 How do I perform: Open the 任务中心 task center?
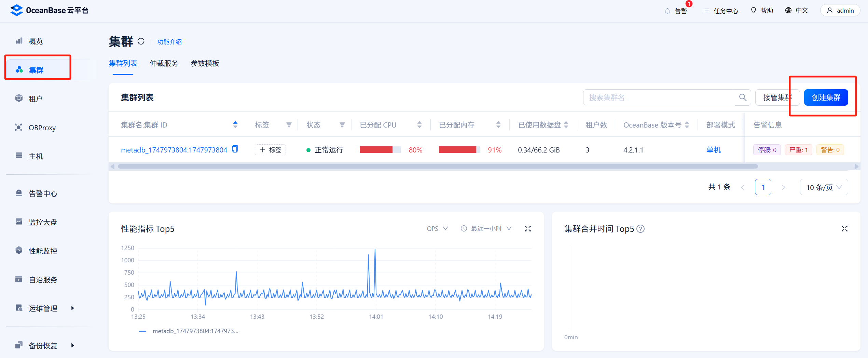[720, 10]
